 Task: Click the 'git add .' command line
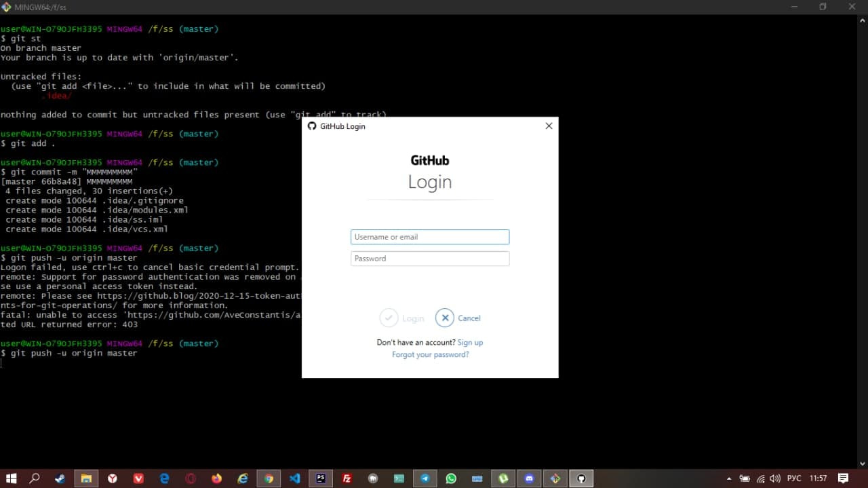click(28, 143)
